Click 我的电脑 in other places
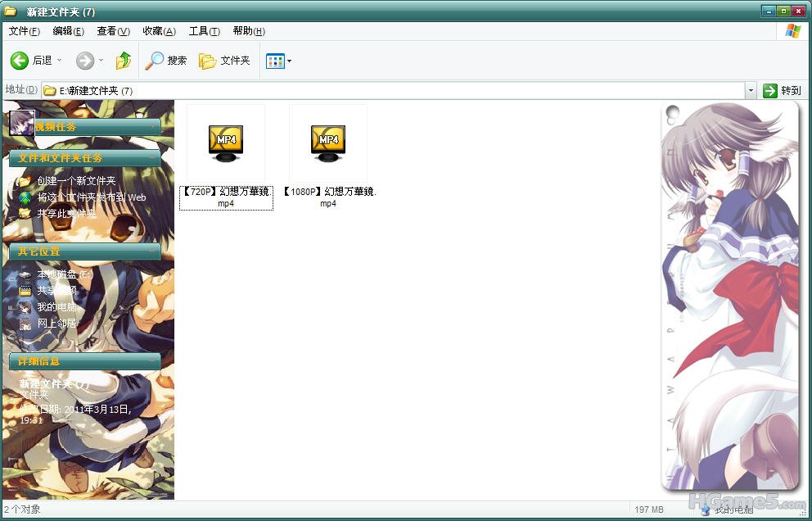Viewport: 812px width, 521px height. (56, 307)
